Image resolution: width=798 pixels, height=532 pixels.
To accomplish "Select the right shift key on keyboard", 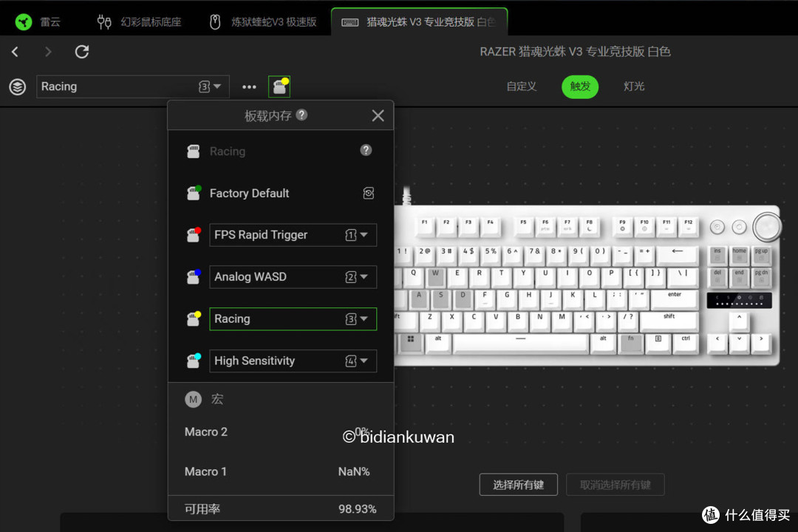I will coord(669,321).
